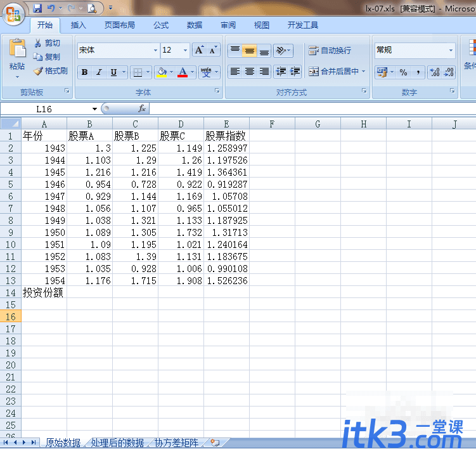476x449 pixels.
Task: Open the 公式 ribbon tab
Action: (161, 25)
